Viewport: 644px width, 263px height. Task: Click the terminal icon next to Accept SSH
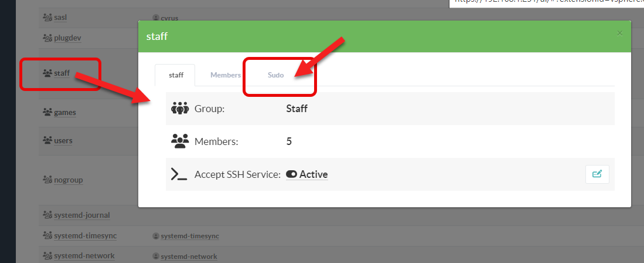pos(179,174)
